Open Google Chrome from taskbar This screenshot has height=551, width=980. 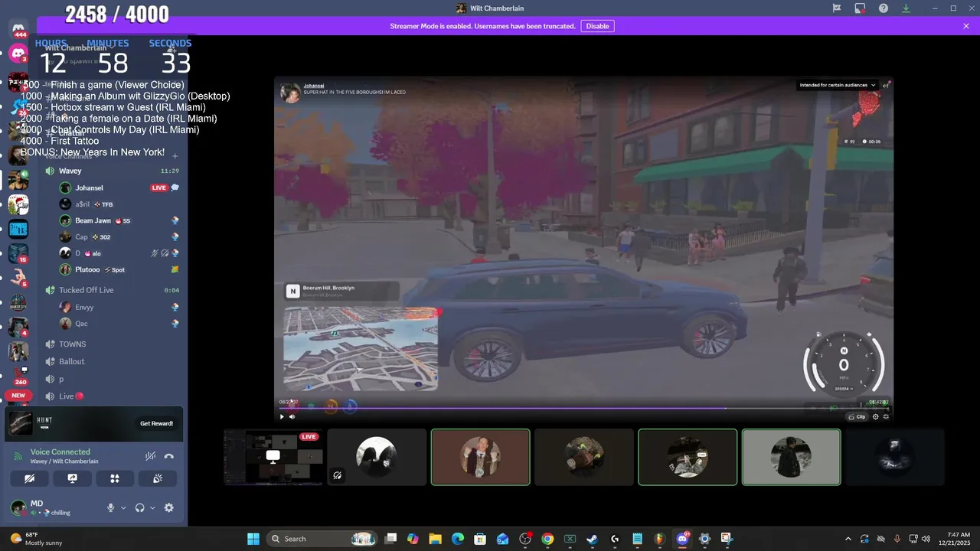[x=547, y=539]
